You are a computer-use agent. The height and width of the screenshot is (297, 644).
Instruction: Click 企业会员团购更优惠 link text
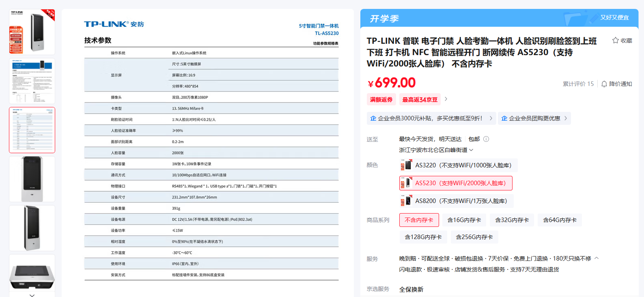(534, 118)
